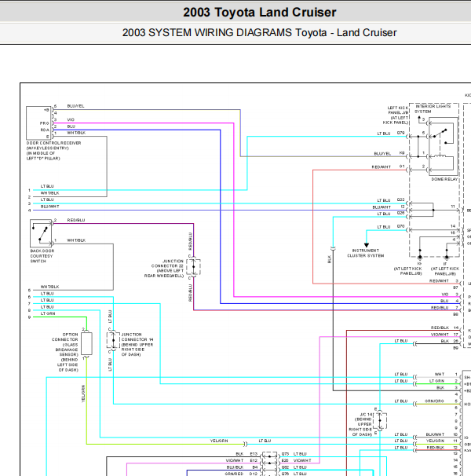The height and width of the screenshot is (476, 471).
Task: Click the "E20" connector label
Action: pos(285,460)
